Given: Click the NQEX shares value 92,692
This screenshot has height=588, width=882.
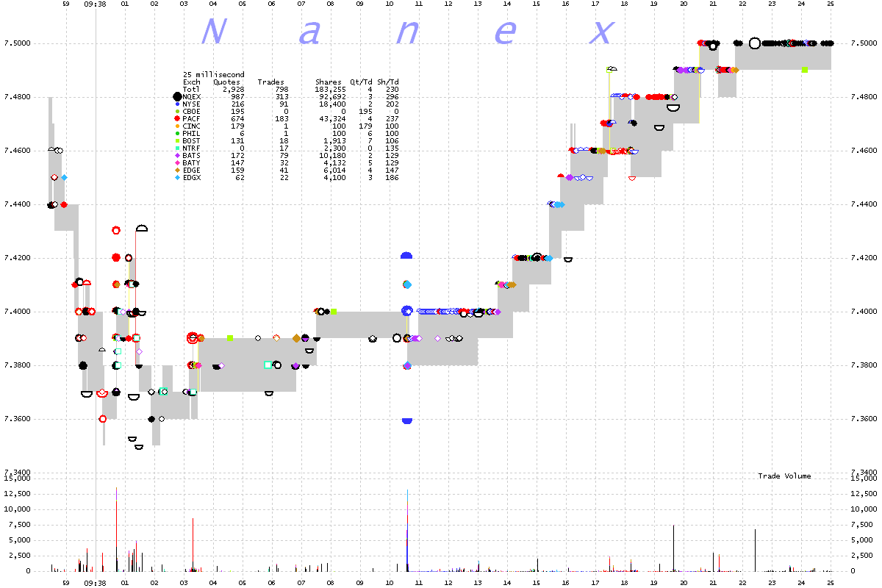Looking at the screenshot, I should [332, 97].
